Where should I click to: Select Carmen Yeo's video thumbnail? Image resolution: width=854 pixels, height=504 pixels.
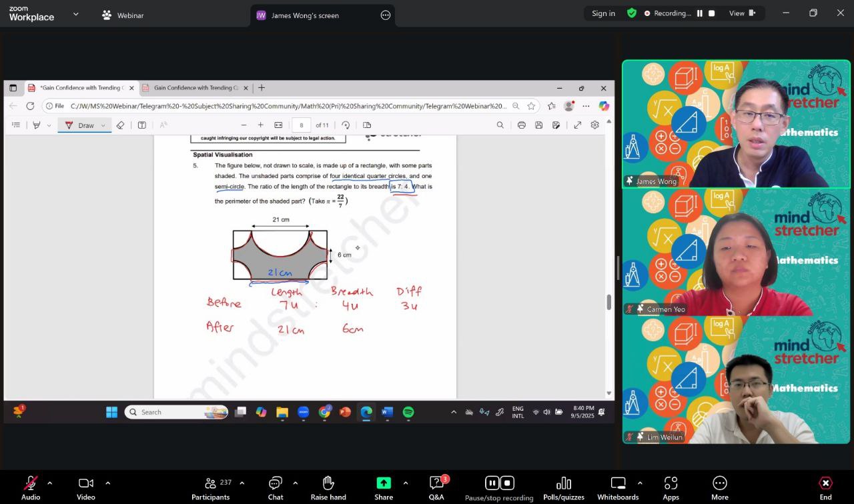click(x=736, y=253)
